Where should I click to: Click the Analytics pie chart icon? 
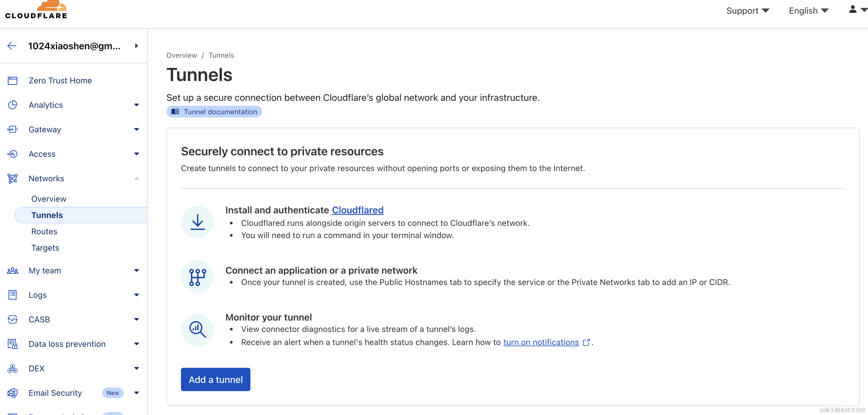pyautogui.click(x=13, y=105)
